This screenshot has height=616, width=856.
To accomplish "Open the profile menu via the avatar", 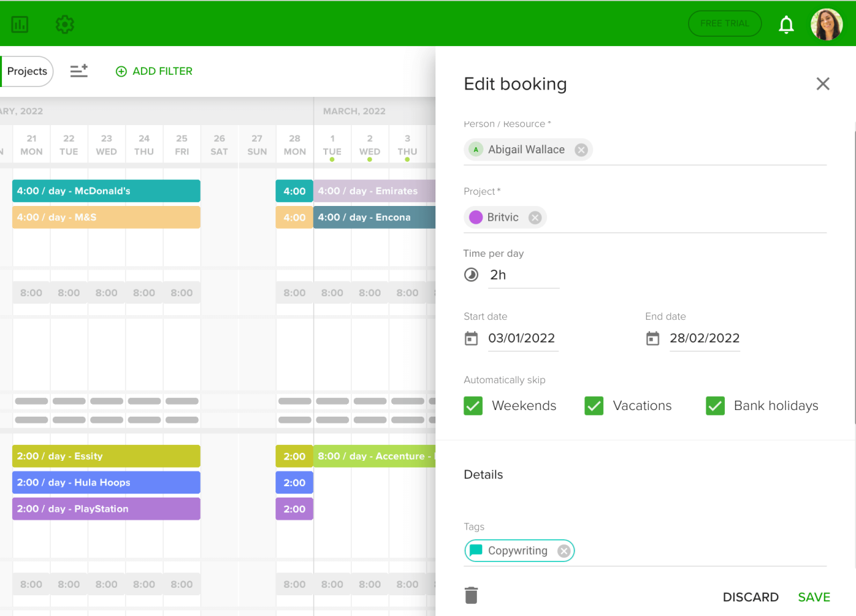I will tap(827, 23).
